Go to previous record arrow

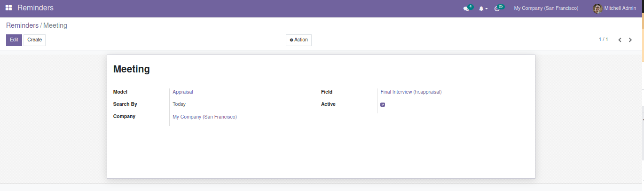620,40
